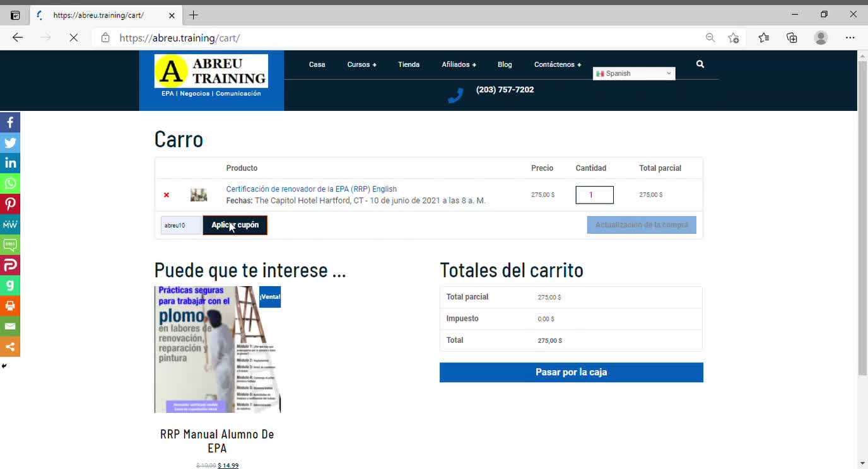Close the abreu.training cart tab
This screenshot has width=868, height=469.
[x=172, y=15]
